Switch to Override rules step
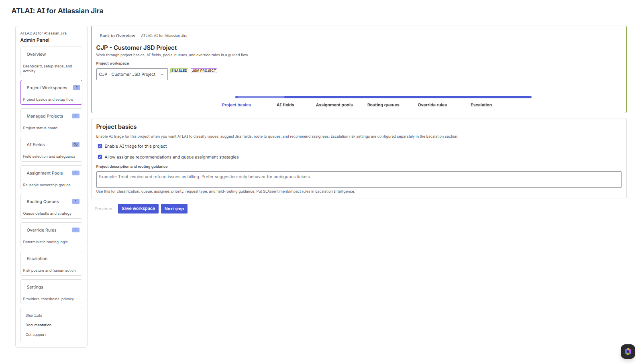 coord(432,105)
